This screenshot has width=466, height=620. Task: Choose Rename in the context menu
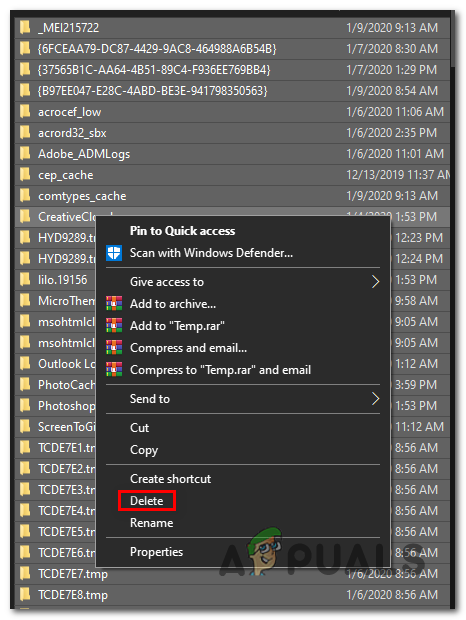click(x=151, y=523)
